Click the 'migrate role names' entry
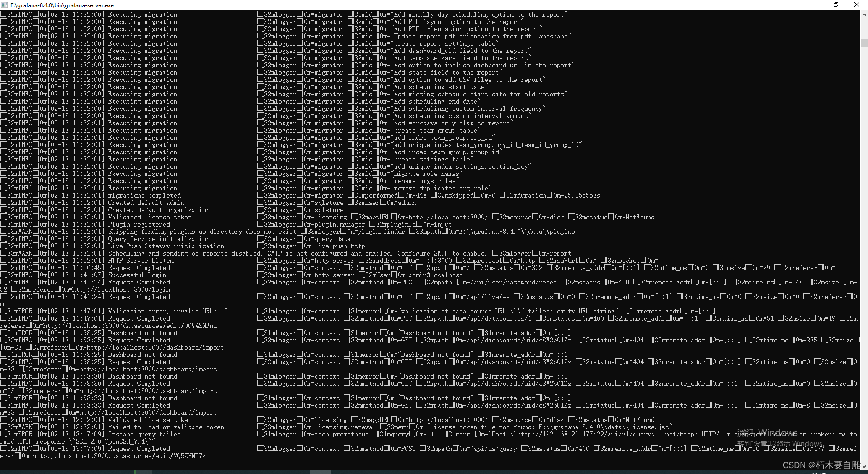 pos(427,174)
